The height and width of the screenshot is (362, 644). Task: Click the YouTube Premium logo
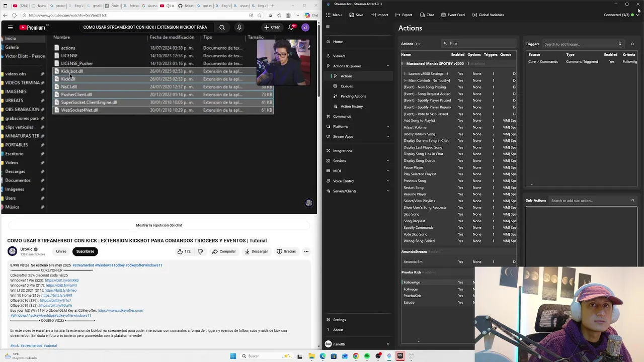(32, 28)
